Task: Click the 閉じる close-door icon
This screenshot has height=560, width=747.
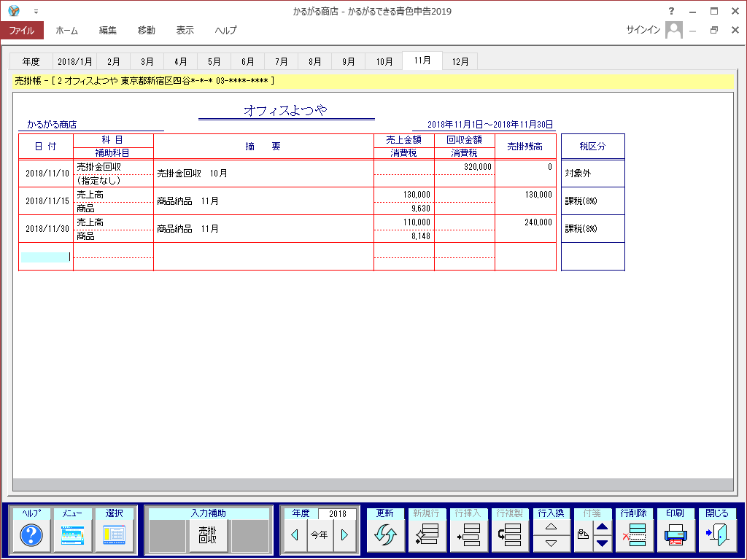Action: 717,534
